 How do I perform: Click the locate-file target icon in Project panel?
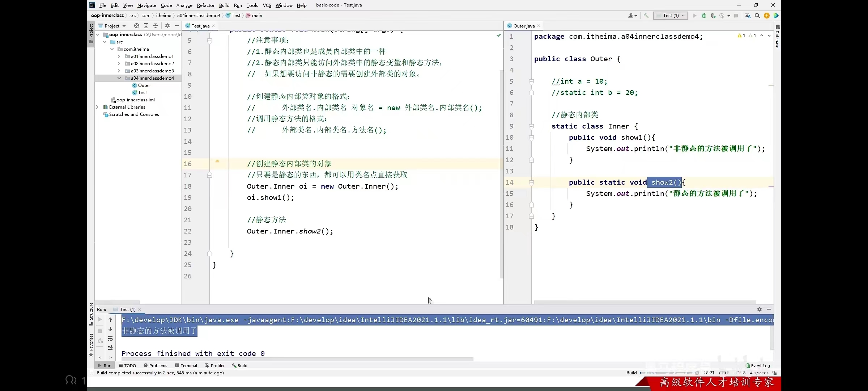pyautogui.click(x=136, y=26)
